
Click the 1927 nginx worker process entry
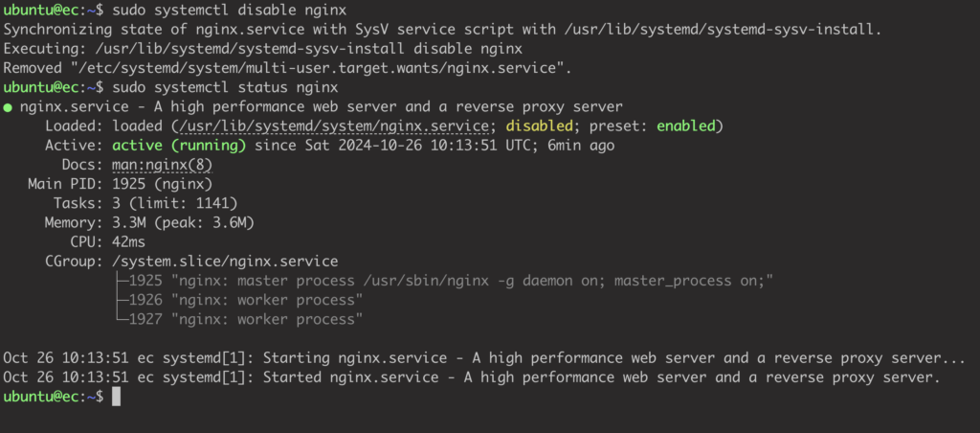coord(246,320)
